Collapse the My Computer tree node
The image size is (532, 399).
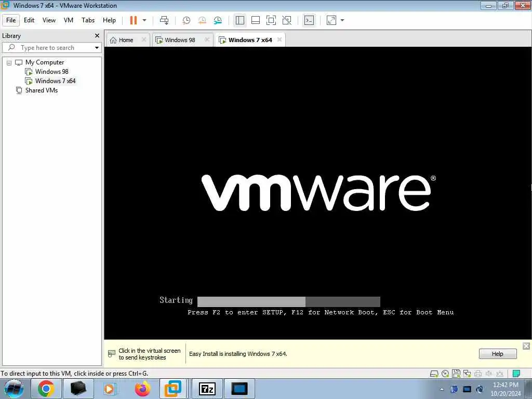(x=9, y=63)
